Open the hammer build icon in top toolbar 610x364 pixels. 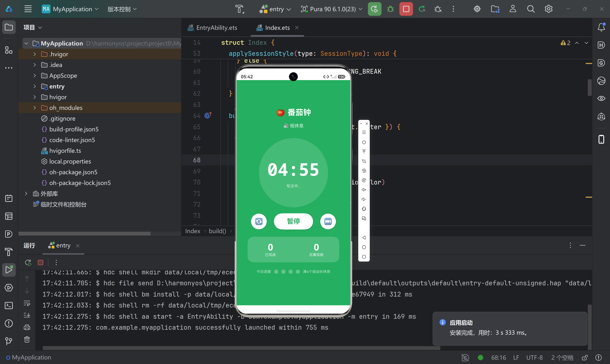[x=240, y=9]
